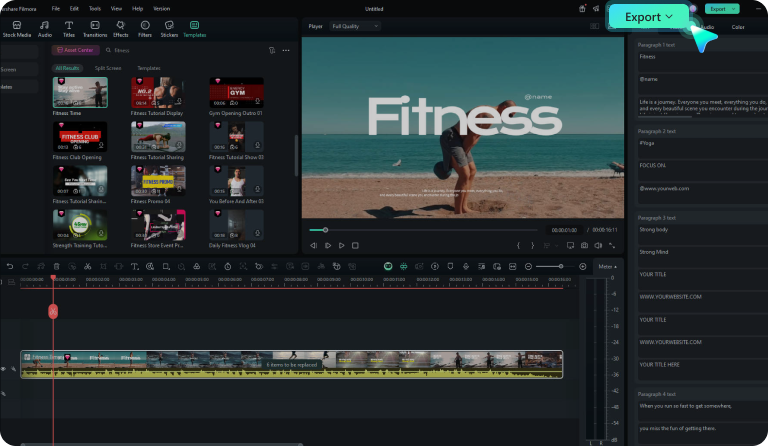
Task: Click the preview display settings monitor icon
Action: pos(570,245)
